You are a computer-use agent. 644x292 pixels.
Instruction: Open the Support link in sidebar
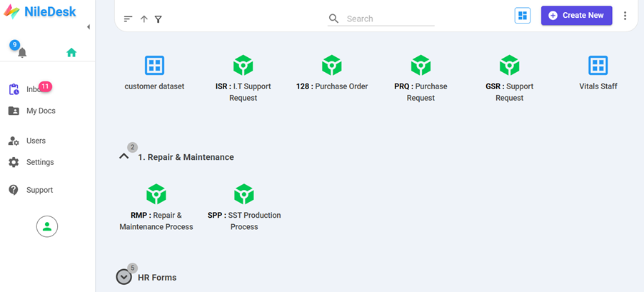[39, 190]
